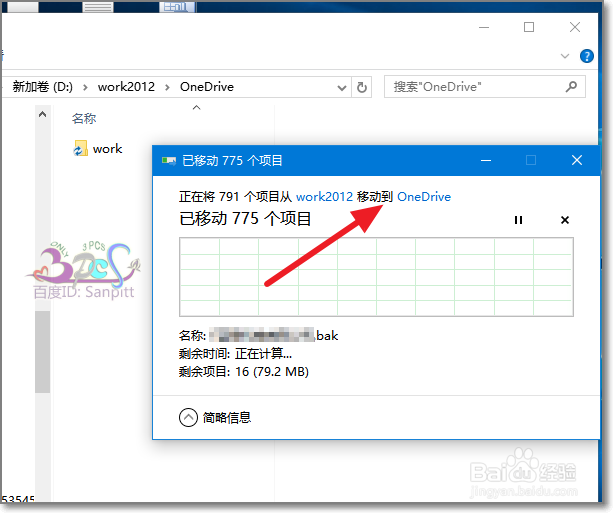This screenshot has width=613, height=513.
Task: Navigate to 新加卷 (D:) breadcrumb
Action: click(43, 86)
